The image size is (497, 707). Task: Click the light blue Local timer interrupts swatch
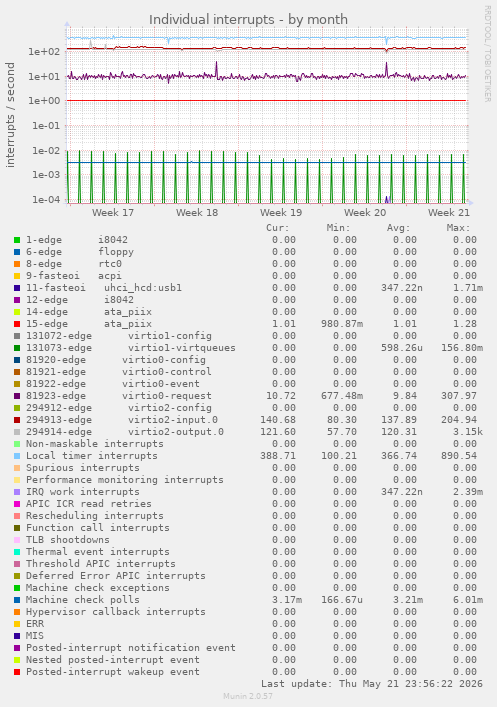tap(17, 456)
